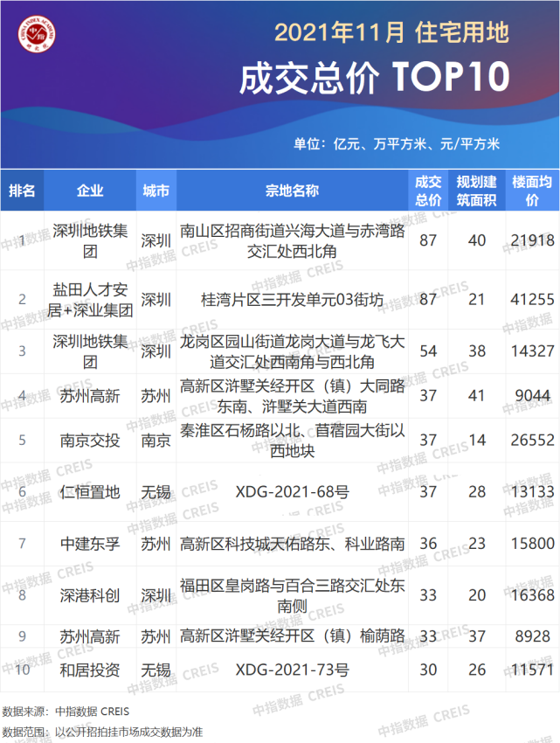Screen dimensions: 560x743
Task: Click the 数据来源：中指数据 CREIS footnote
Action: 66,712
